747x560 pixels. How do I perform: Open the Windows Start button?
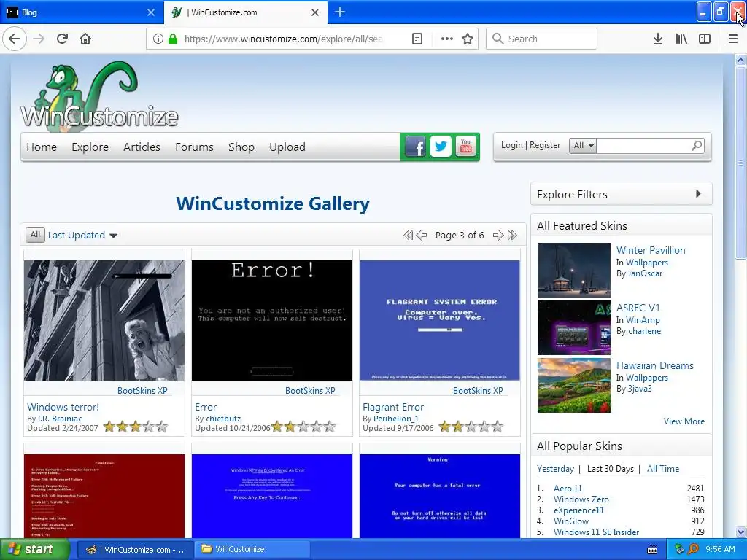click(34, 550)
